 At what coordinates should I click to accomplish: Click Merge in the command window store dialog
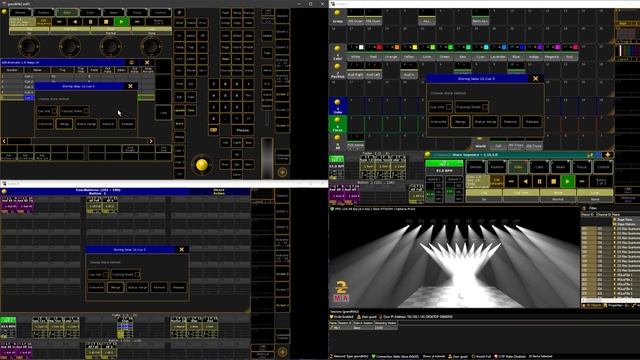(x=64, y=124)
